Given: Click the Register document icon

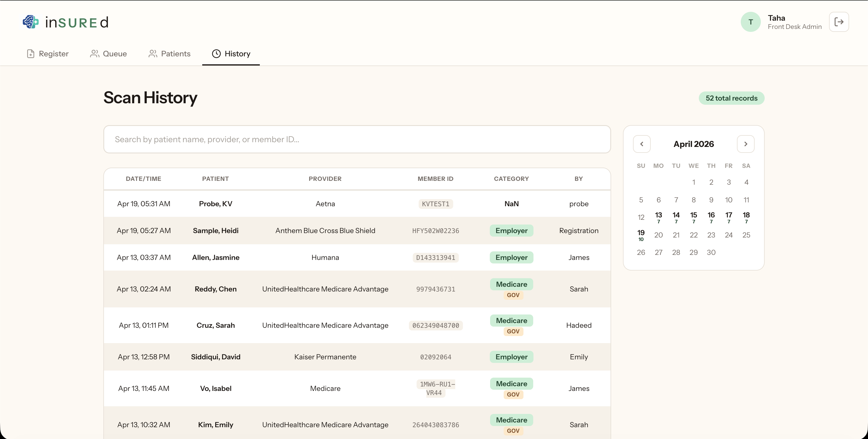Looking at the screenshot, I should tap(31, 54).
